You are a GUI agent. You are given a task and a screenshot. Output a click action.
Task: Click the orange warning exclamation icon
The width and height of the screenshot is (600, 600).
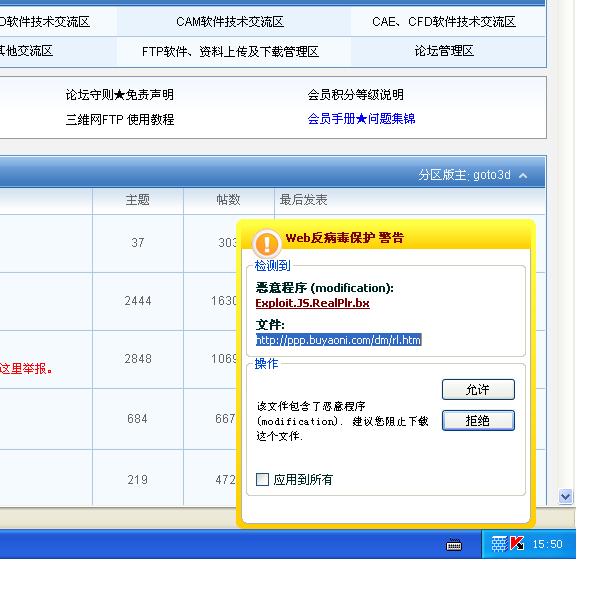pyautogui.click(x=266, y=243)
